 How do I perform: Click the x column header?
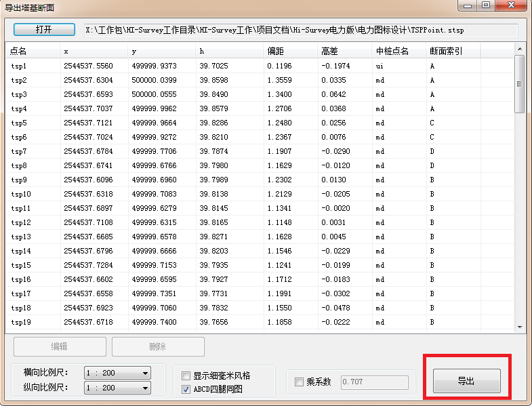click(94, 51)
